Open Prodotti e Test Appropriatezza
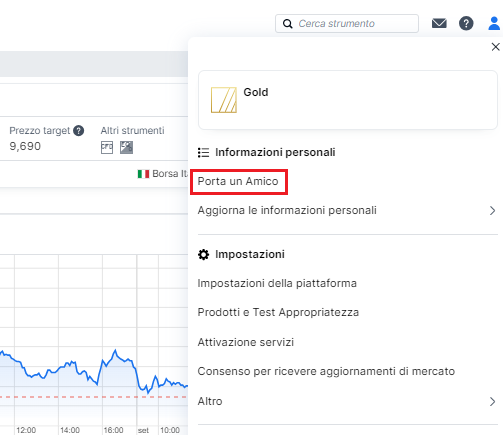503x435 pixels. click(x=278, y=312)
